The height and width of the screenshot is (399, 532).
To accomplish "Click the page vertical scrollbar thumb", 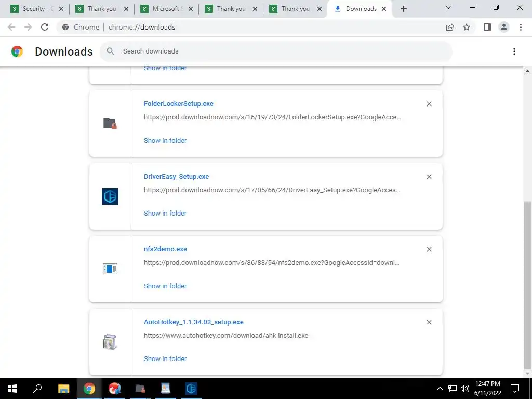I will click(527, 285).
